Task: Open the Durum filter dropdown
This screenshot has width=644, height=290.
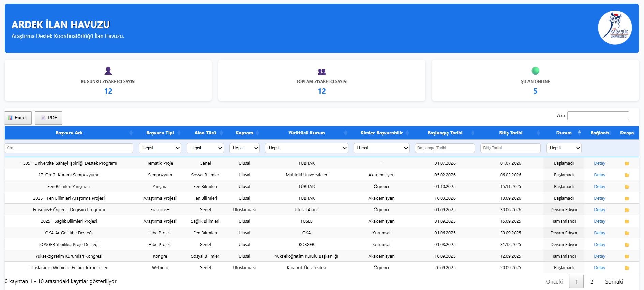Action: coord(564,148)
